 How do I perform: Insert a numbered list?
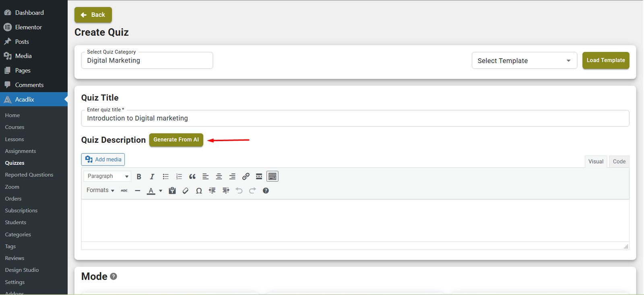(x=179, y=176)
